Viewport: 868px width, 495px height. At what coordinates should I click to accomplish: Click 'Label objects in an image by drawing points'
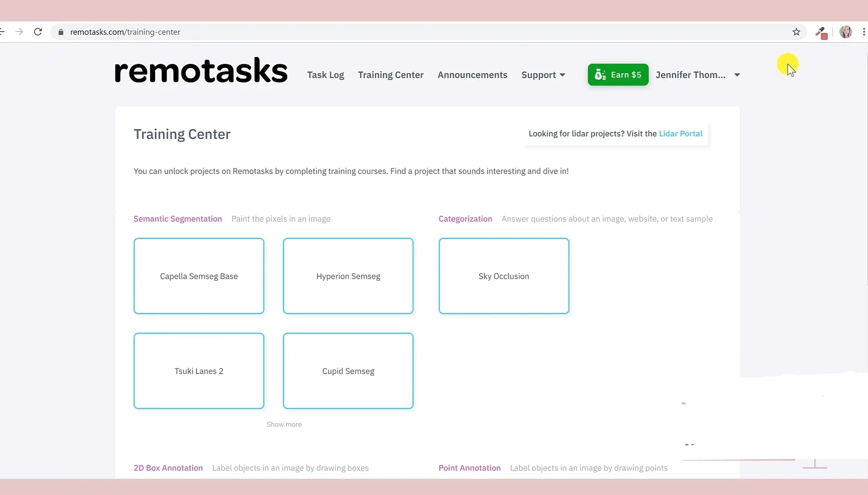pyautogui.click(x=589, y=468)
